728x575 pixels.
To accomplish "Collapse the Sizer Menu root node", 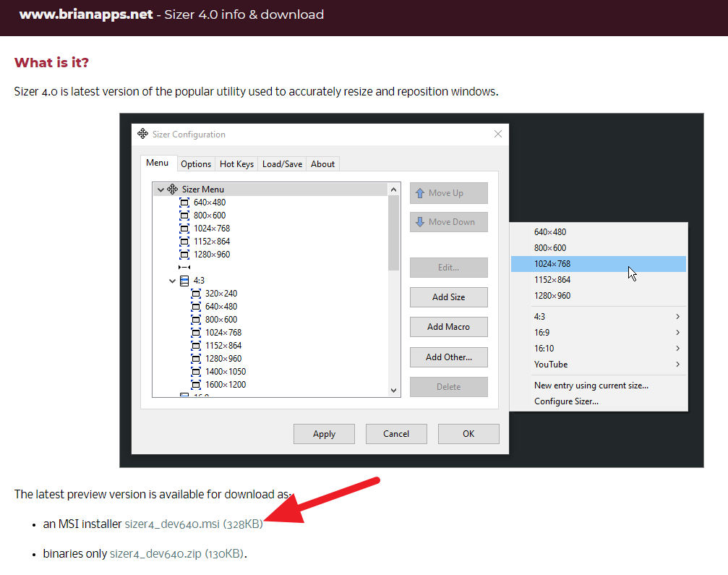I will [160, 189].
